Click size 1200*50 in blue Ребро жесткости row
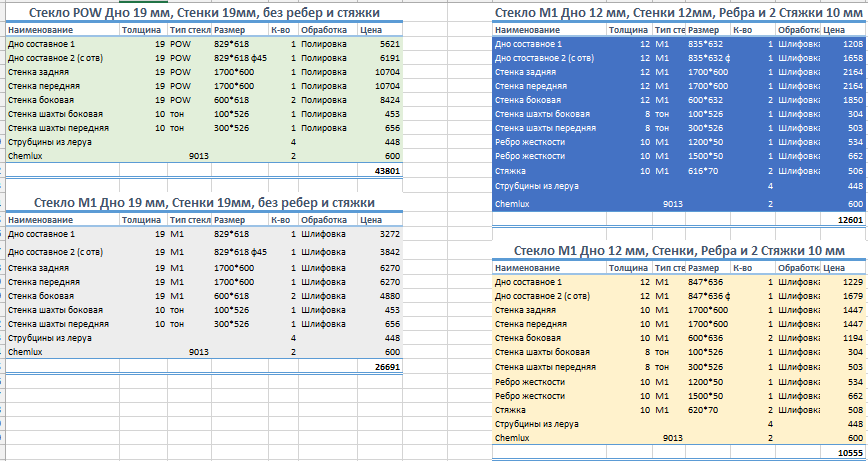 pos(705,142)
